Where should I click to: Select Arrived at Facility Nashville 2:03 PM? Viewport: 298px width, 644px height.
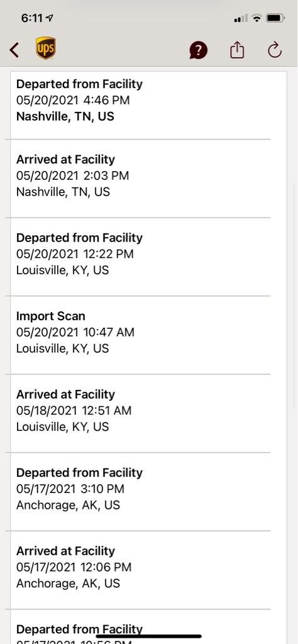tap(140, 179)
